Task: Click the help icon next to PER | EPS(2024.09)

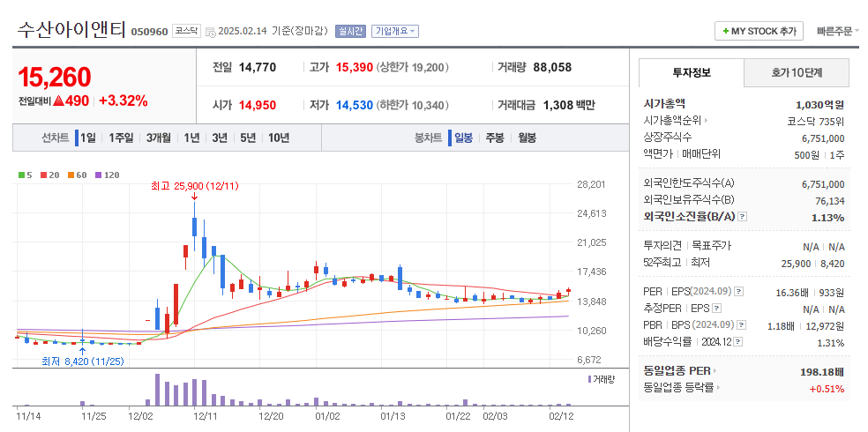Action: (739, 292)
